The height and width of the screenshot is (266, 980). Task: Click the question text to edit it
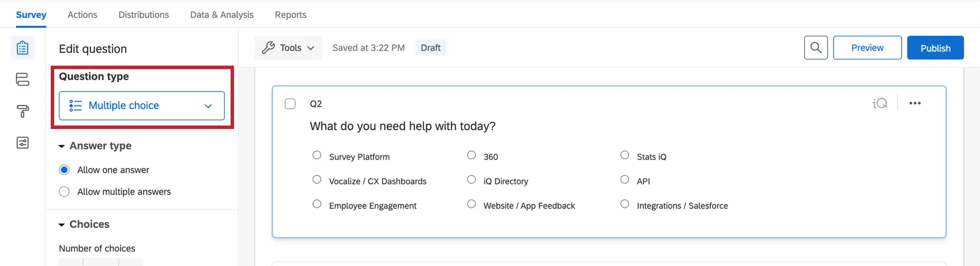(x=402, y=126)
